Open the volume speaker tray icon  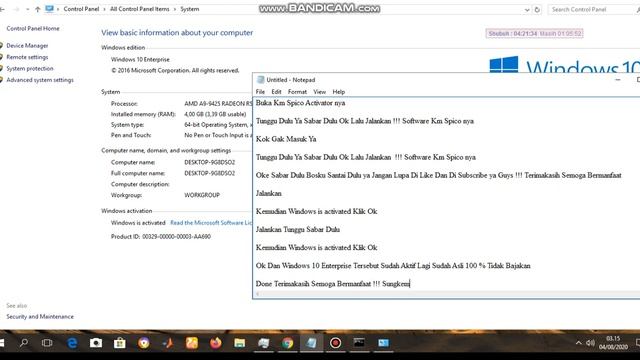pos(590,343)
